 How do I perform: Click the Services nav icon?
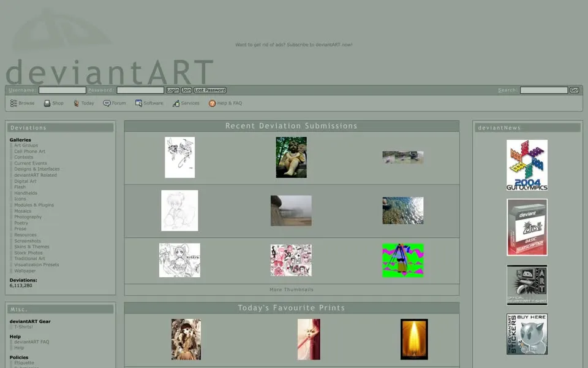(x=176, y=103)
